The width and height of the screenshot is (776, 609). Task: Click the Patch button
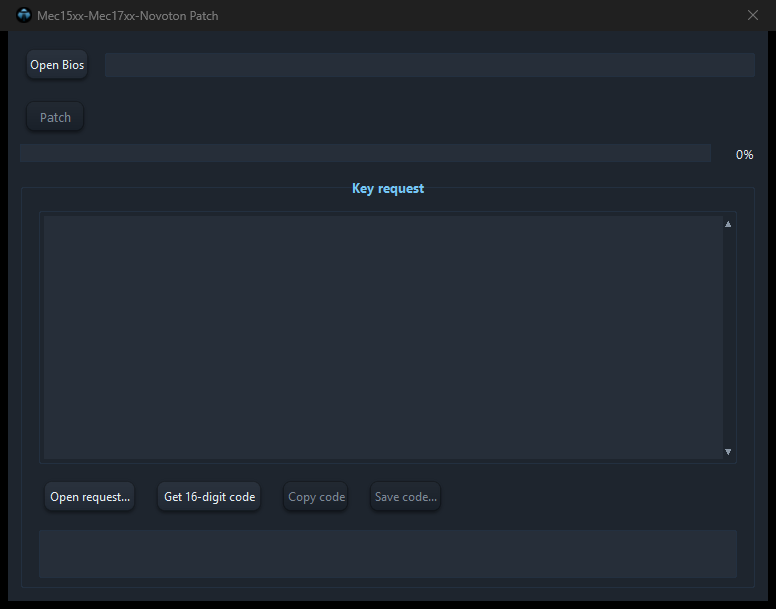tap(55, 117)
